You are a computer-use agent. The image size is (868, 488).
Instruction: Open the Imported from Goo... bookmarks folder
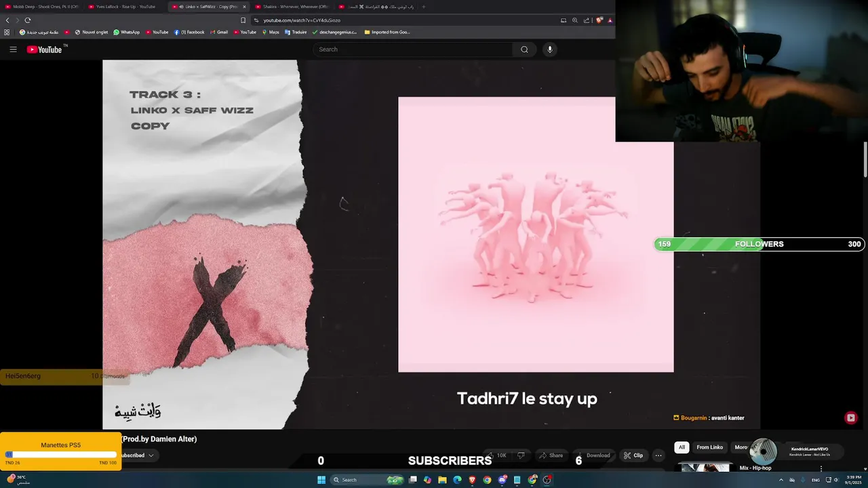[x=387, y=32]
